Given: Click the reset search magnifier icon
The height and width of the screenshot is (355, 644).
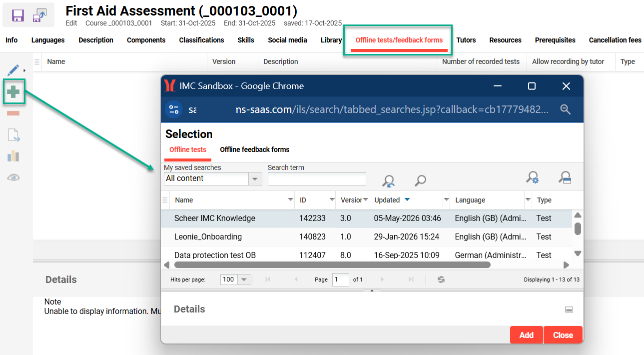Looking at the screenshot, I should coord(388,180).
